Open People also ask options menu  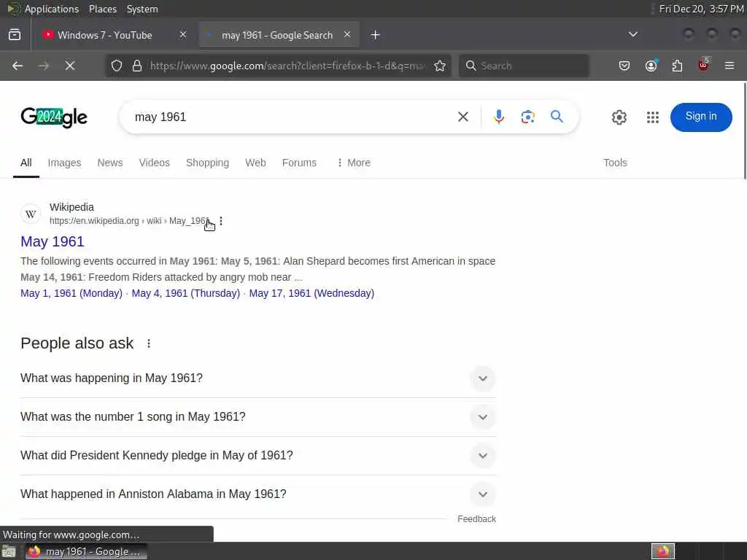pyautogui.click(x=149, y=343)
